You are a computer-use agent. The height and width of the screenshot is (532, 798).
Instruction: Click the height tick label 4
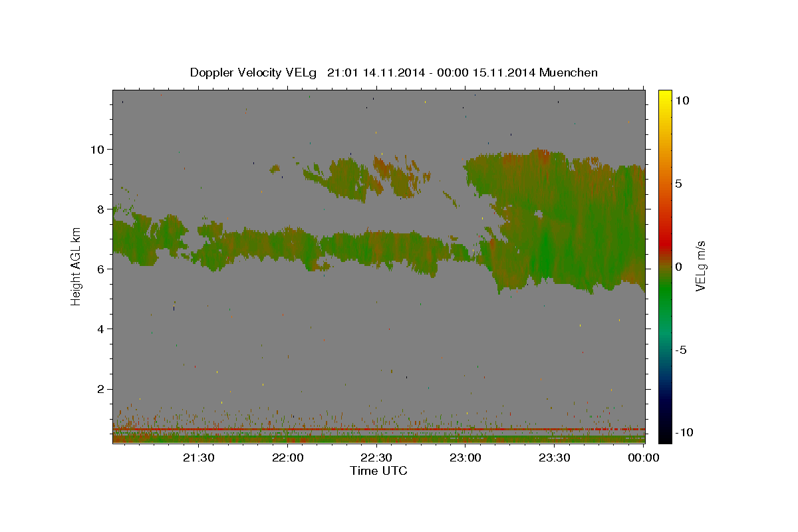(101, 329)
